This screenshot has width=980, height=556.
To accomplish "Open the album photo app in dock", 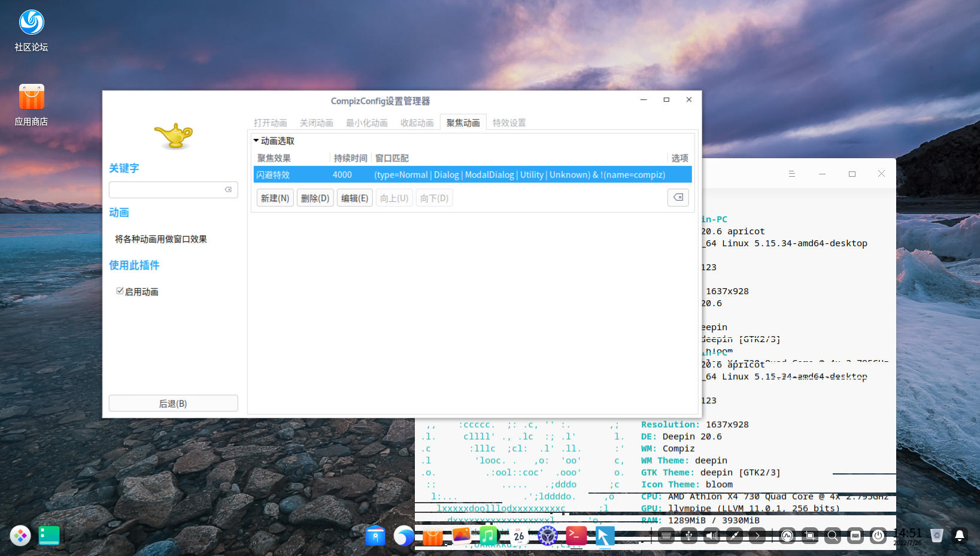I will click(462, 536).
